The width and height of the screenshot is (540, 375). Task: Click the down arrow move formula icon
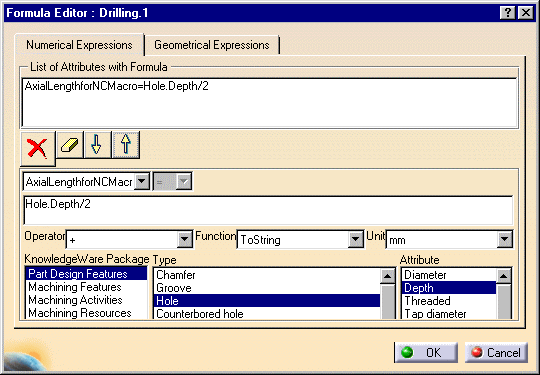[x=97, y=145]
